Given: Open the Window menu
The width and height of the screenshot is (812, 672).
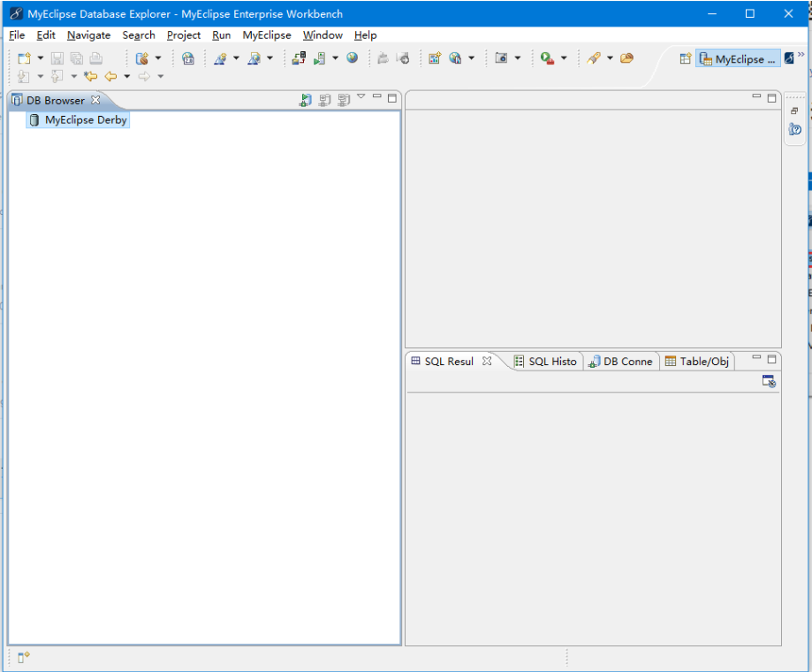Looking at the screenshot, I should click(323, 35).
